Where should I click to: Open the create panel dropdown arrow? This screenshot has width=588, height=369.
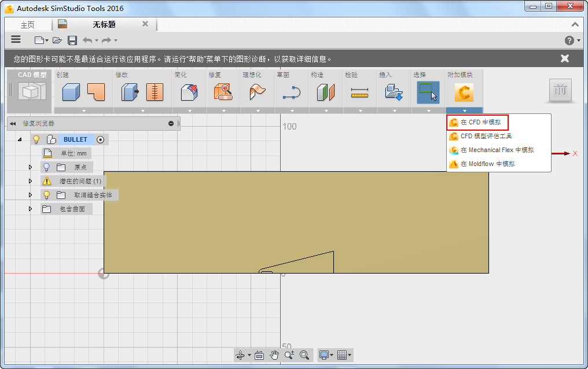83,111
